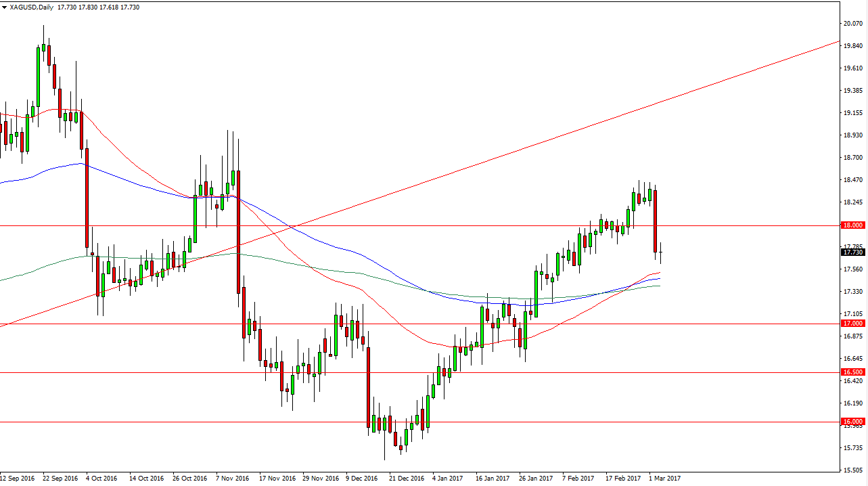Click the 7 Nov 2016 date label
The width and height of the screenshot is (868, 486).
pyautogui.click(x=233, y=479)
